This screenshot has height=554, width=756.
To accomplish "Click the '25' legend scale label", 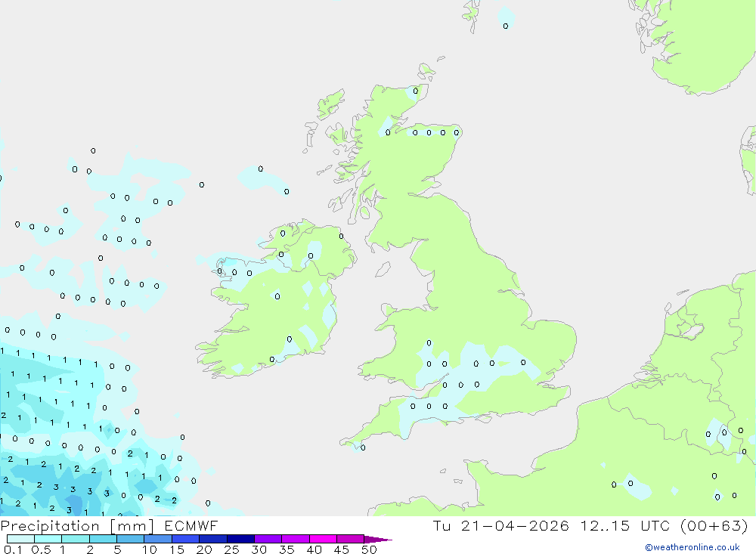I will click(x=232, y=549).
